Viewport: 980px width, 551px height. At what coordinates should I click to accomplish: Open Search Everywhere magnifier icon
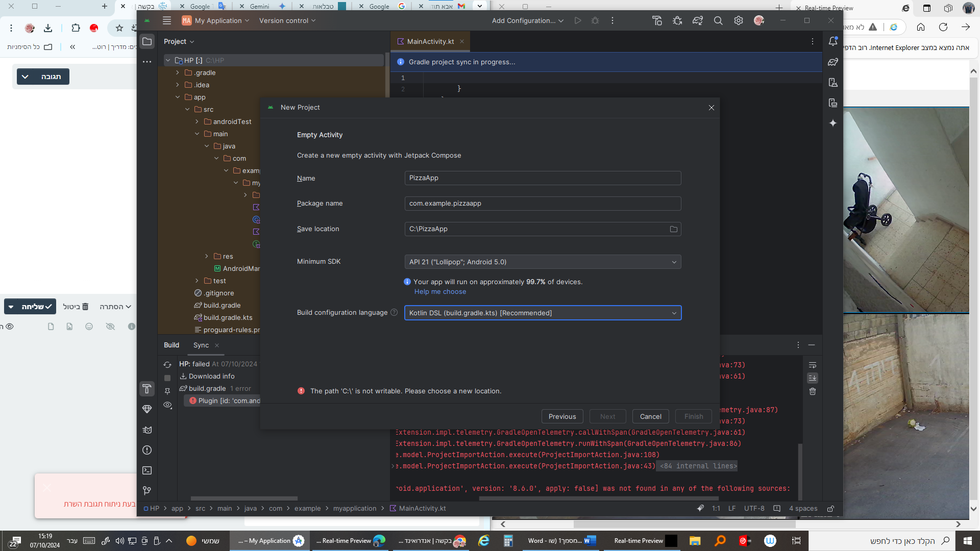click(x=718, y=20)
